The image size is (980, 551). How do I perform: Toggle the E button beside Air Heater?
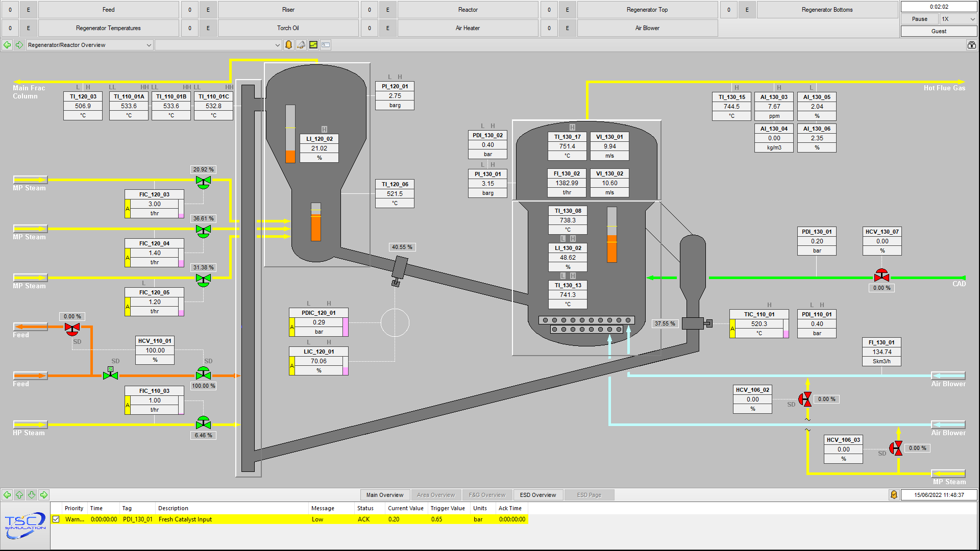[387, 28]
